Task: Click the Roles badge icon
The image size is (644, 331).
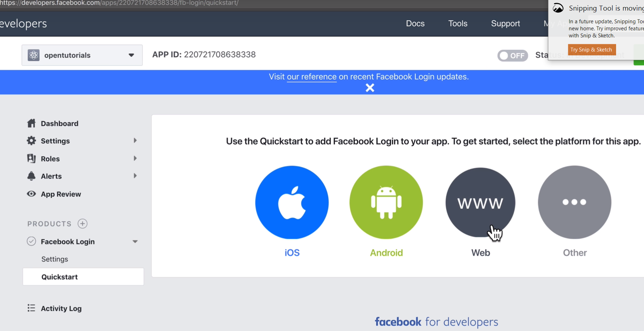Action: pos(31,158)
